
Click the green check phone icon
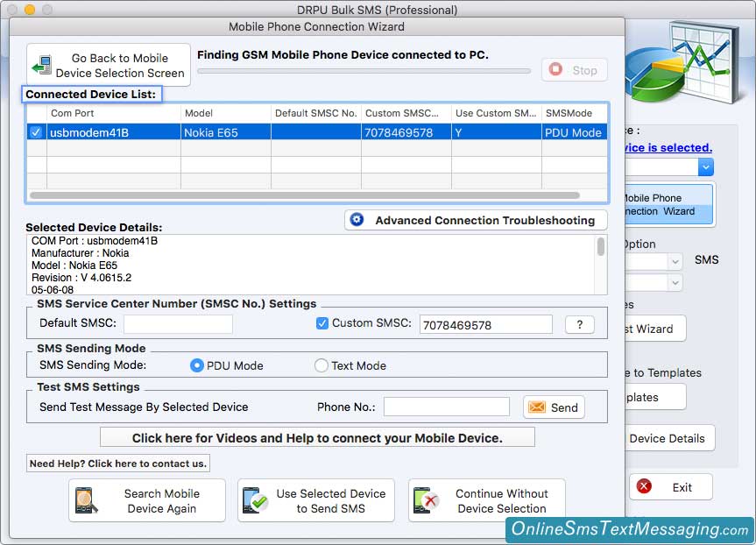(x=255, y=500)
